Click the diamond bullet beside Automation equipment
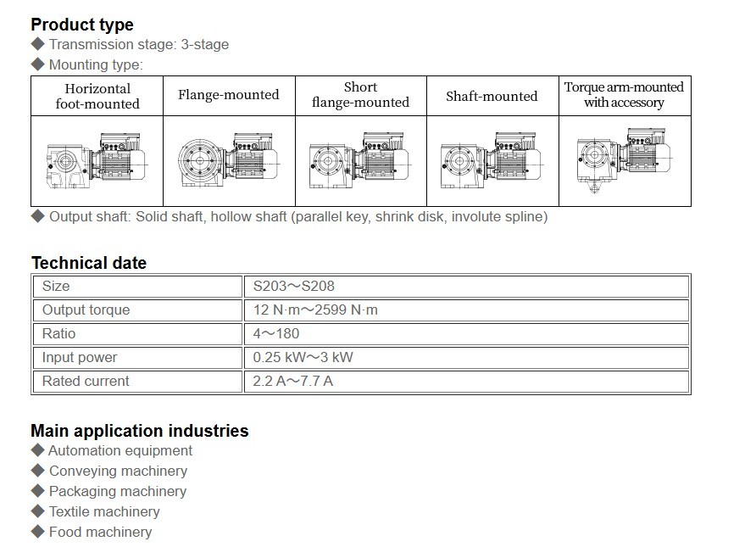Screen dimensions: 756x558 click(37, 451)
